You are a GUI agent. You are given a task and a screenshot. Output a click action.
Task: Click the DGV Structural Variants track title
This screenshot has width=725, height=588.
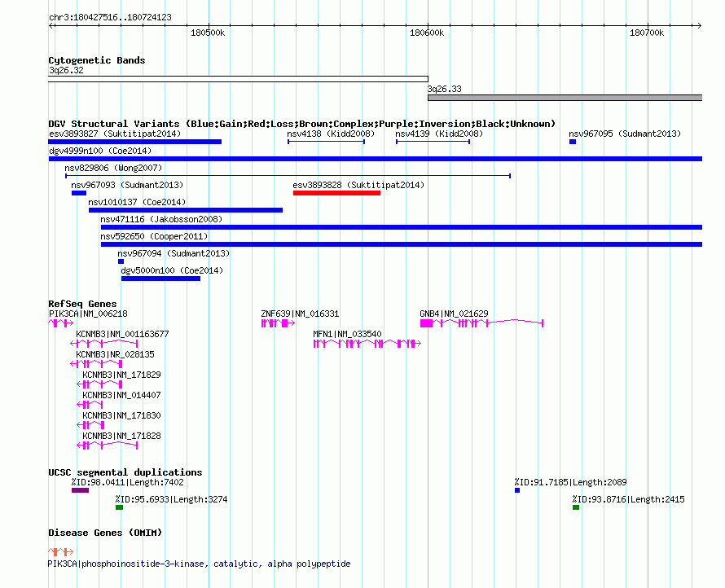point(302,124)
